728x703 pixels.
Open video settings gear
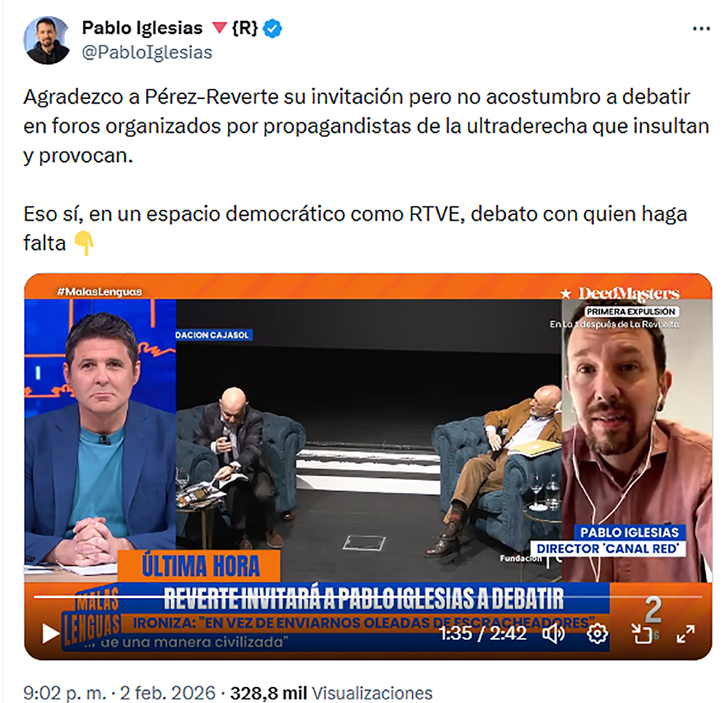point(597,633)
